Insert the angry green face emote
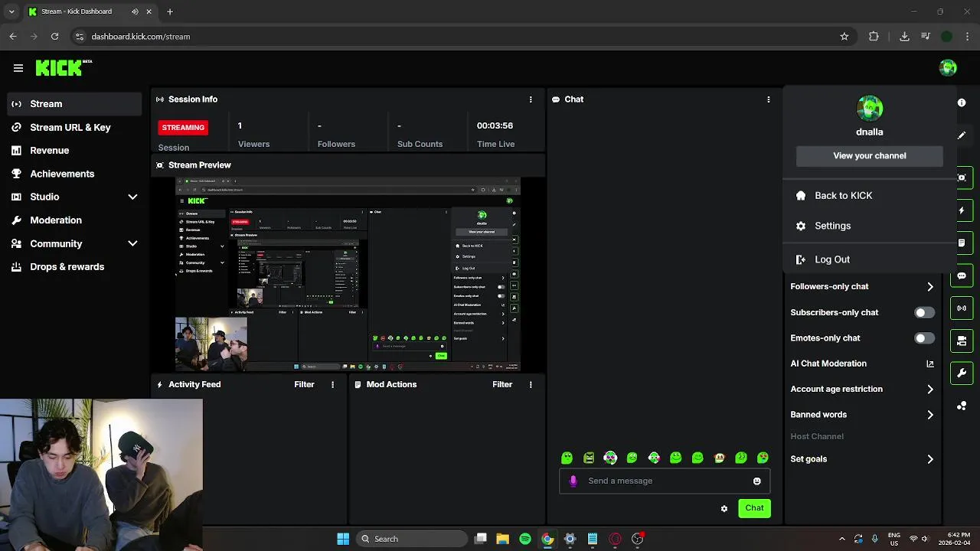 coord(589,458)
